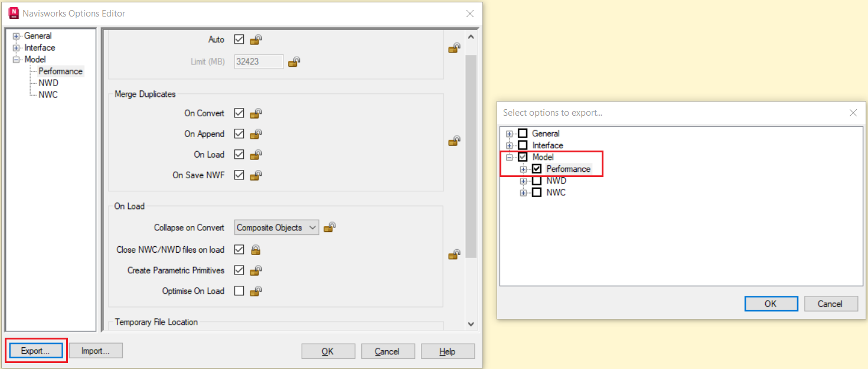Click the lock icon beside On Convert
The height and width of the screenshot is (369, 868).
tap(256, 113)
